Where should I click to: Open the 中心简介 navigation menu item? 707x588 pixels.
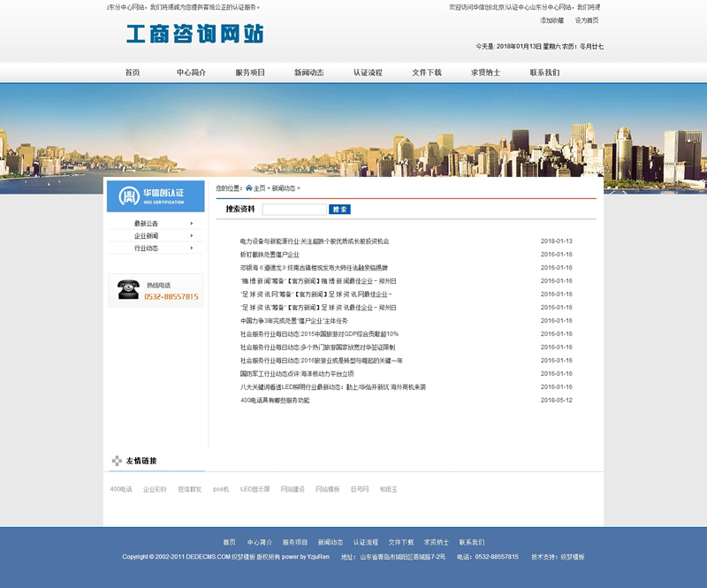[x=191, y=73]
